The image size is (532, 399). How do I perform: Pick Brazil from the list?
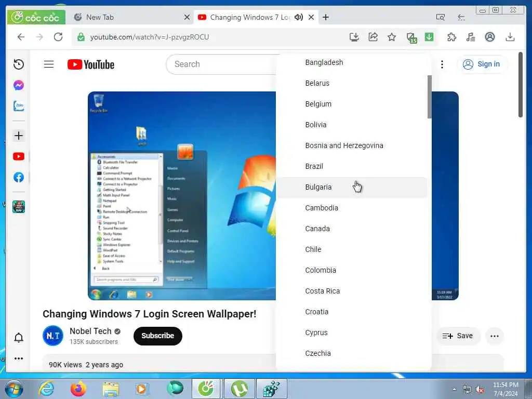click(352, 166)
